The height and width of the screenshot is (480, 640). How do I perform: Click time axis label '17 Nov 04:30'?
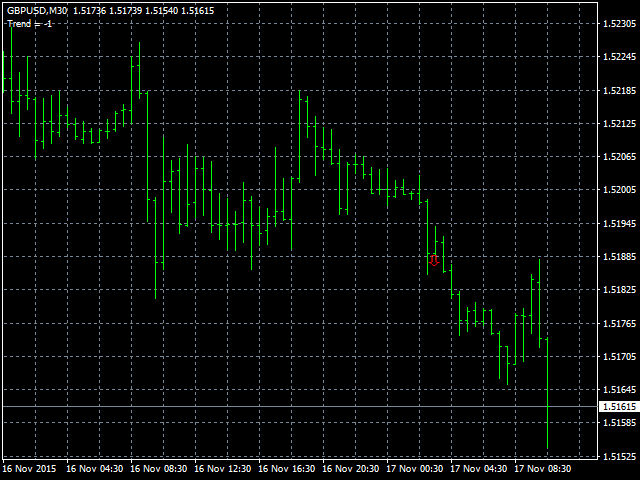point(479,469)
